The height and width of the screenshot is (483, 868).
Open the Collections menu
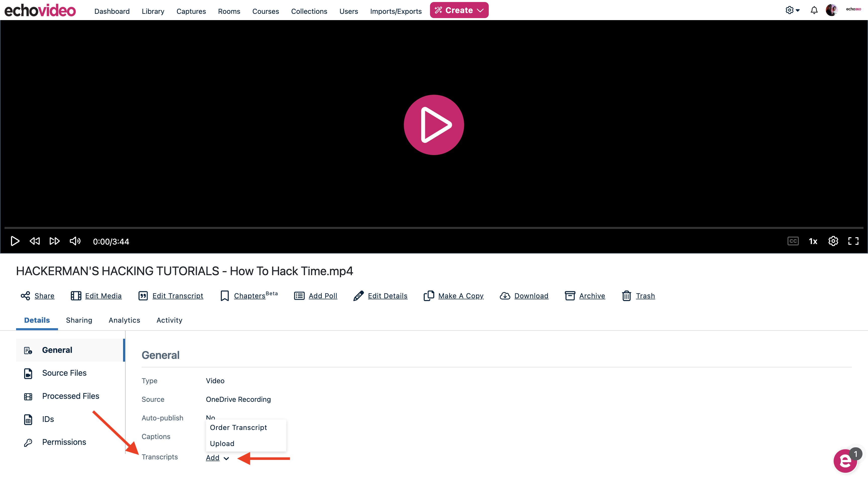click(309, 11)
